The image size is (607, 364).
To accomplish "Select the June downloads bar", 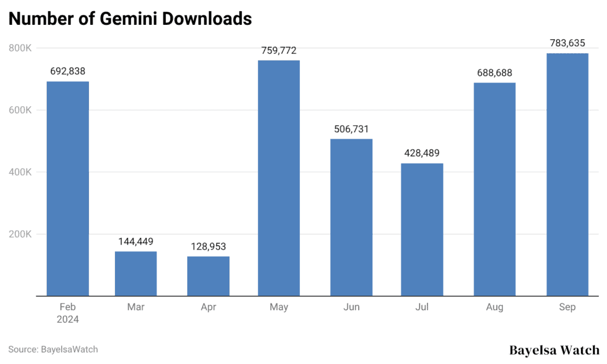I will pyautogui.click(x=351, y=216).
